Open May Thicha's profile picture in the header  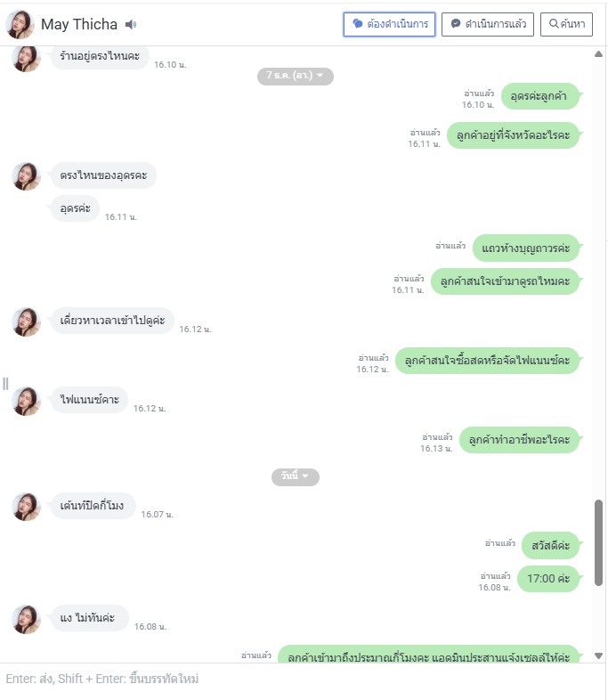[x=20, y=24]
